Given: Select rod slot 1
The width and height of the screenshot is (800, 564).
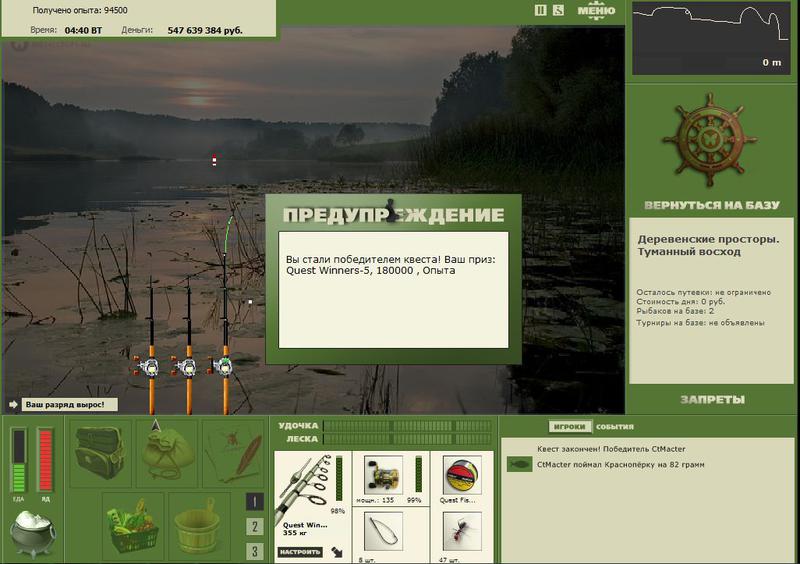Looking at the screenshot, I should click(254, 501).
